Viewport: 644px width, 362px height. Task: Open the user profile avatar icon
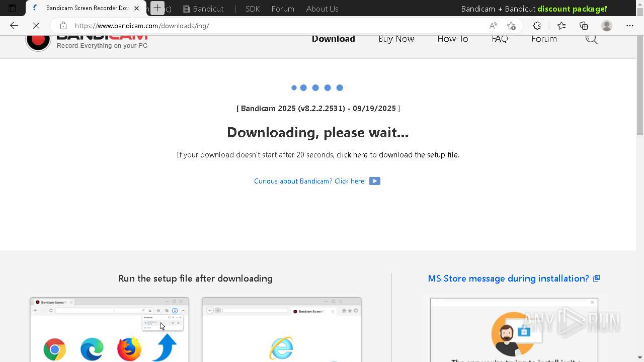[607, 26]
